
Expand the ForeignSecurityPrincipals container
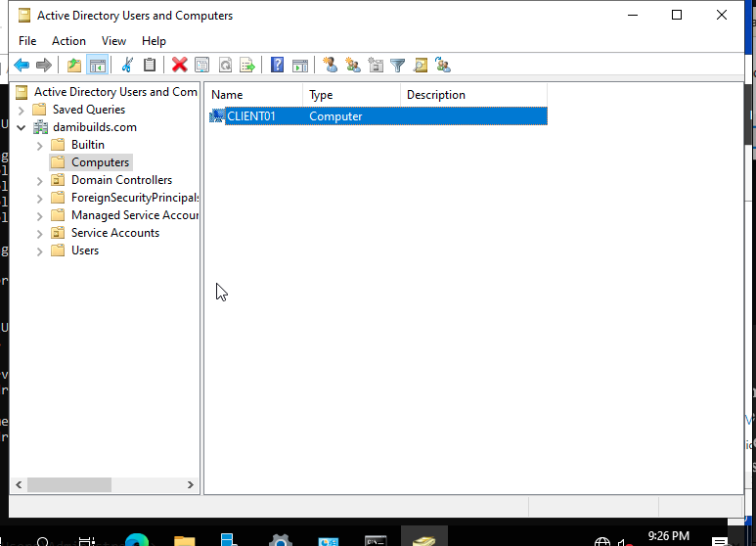point(39,199)
